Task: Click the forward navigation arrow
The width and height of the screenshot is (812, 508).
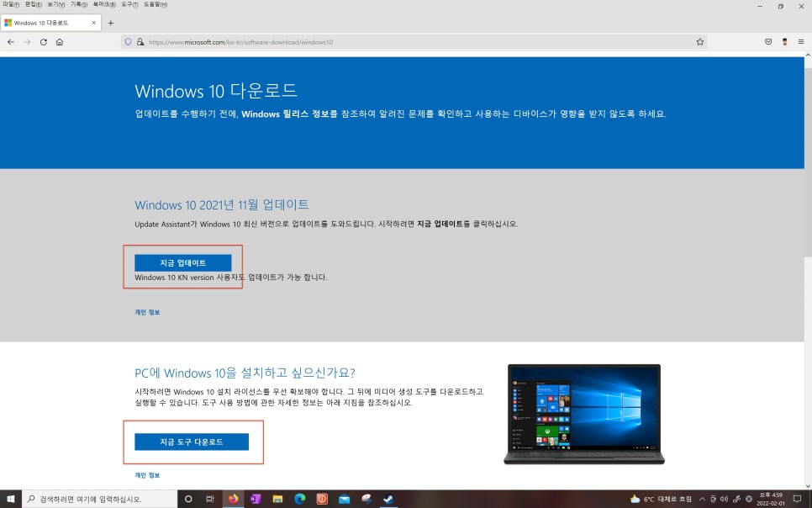Action: click(27, 42)
